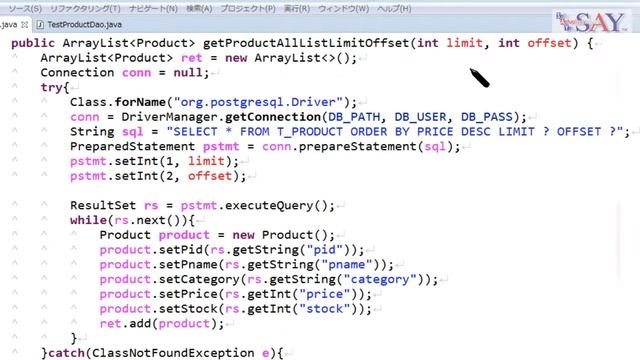Click the SQL string starting with SELECT * FROM
Image resolution: width=640 pixels, height=360 pixels.
click(x=395, y=131)
